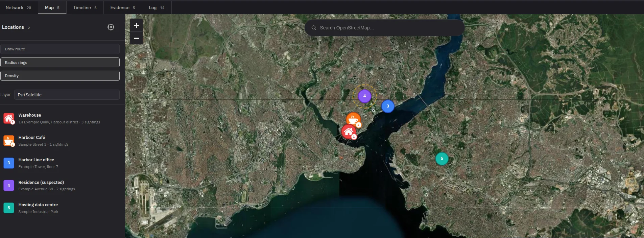The height and width of the screenshot is (238, 644).
Task: Select teal map marker number 5
Action: pos(442,159)
